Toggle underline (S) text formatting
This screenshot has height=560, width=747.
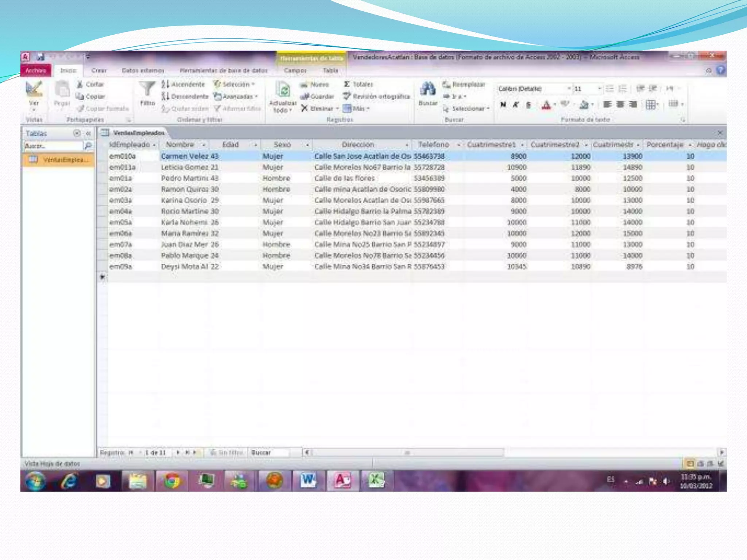coord(529,105)
